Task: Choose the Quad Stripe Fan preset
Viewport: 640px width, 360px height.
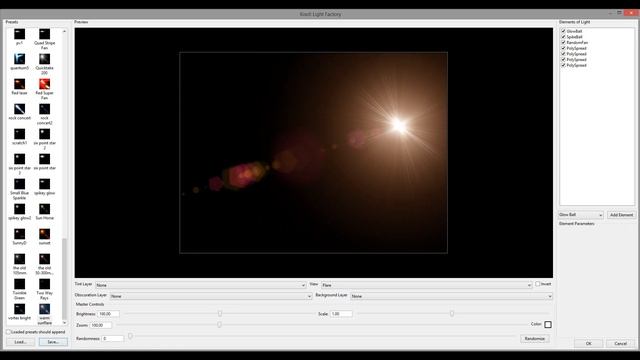Action: point(44,34)
